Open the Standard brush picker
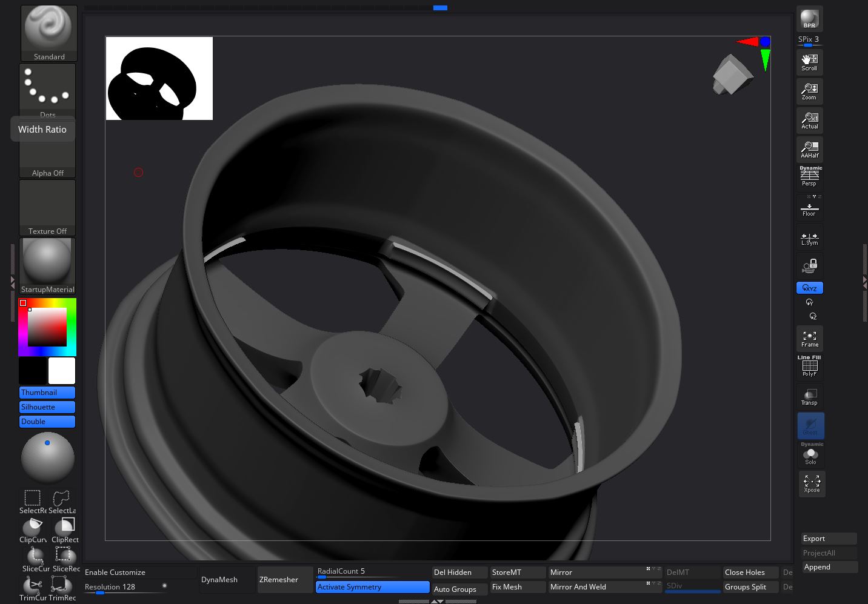This screenshot has width=868, height=604. pos(49,33)
